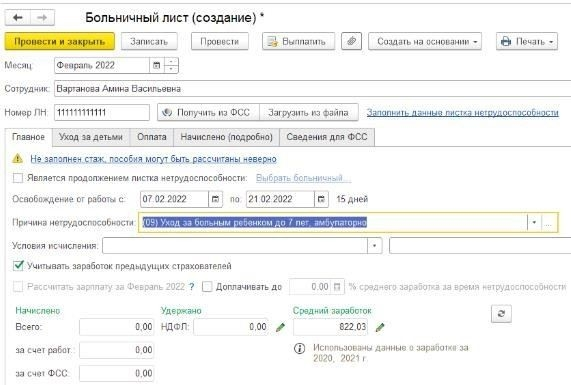Screen dimensions: 571x385
Task: Click the Номер ЛН input field
Action: [x=102, y=113]
